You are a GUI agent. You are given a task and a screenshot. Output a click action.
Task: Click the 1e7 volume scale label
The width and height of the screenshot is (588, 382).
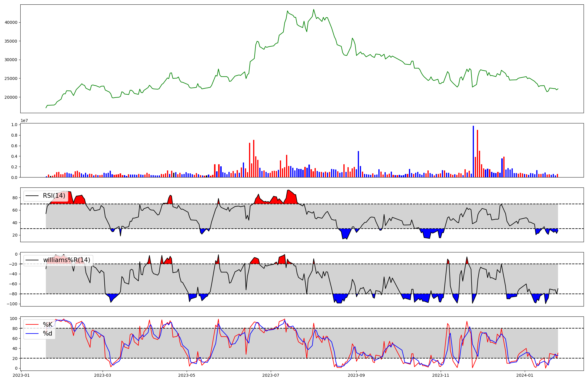[24, 120]
